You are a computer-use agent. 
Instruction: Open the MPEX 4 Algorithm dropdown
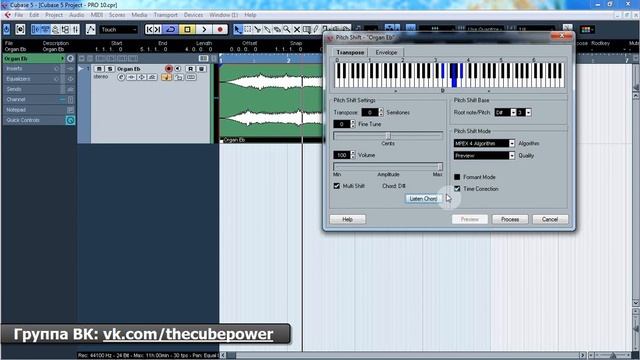pyautogui.click(x=484, y=143)
